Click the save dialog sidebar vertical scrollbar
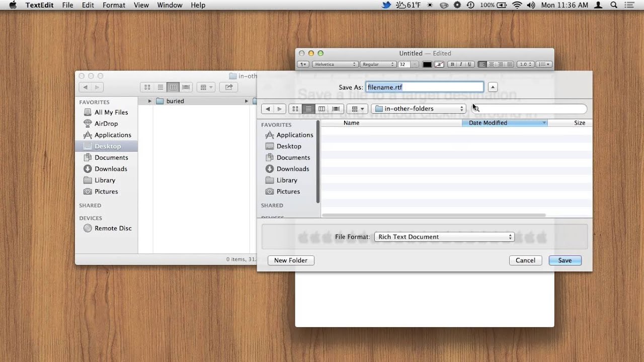Image resolution: width=644 pixels, height=362 pixels. pyautogui.click(x=318, y=162)
